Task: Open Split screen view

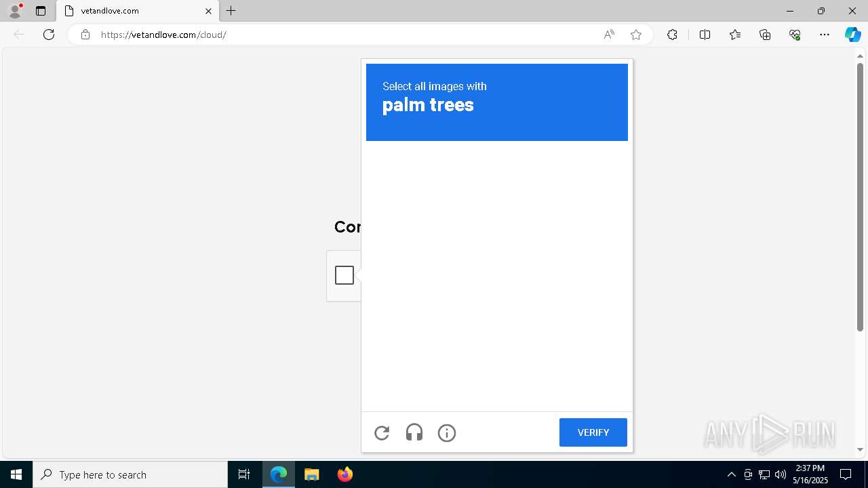Action: (x=705, y=35)
